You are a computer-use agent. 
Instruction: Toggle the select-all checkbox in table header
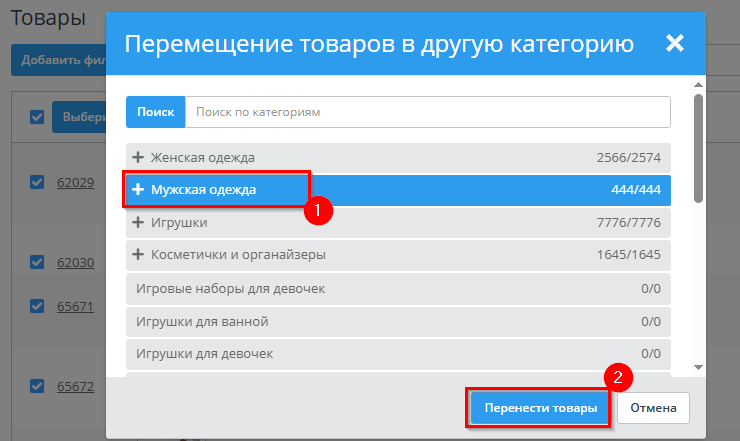pyautogui.click(x=37, y=117)
